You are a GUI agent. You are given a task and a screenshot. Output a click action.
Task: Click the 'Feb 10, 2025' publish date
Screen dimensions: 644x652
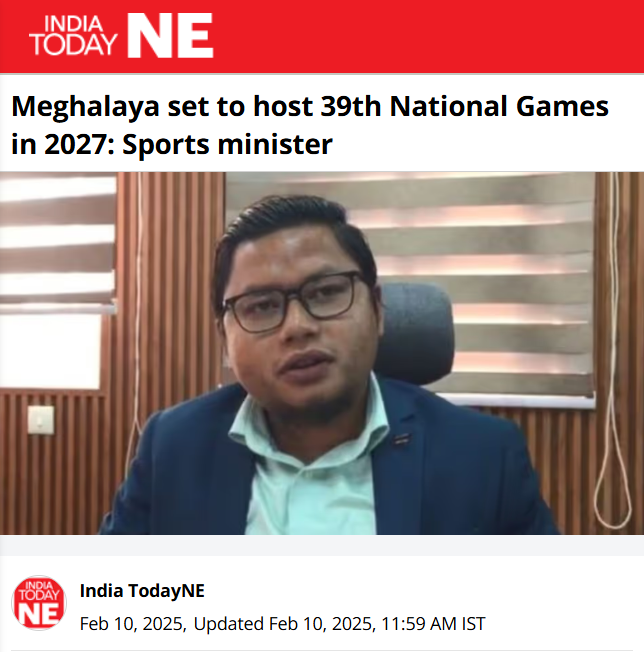(131, 624)
